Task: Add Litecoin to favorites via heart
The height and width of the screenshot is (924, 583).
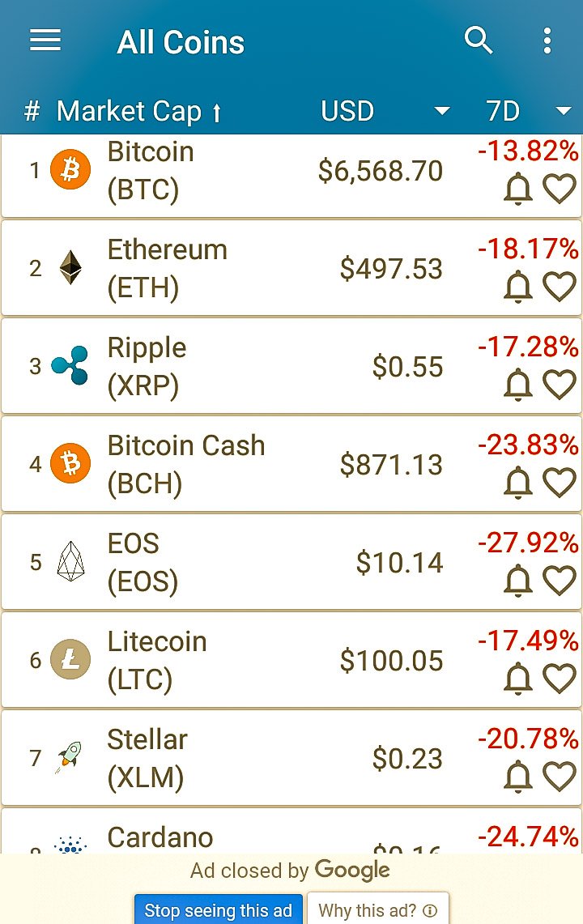Action: point(559,679)
